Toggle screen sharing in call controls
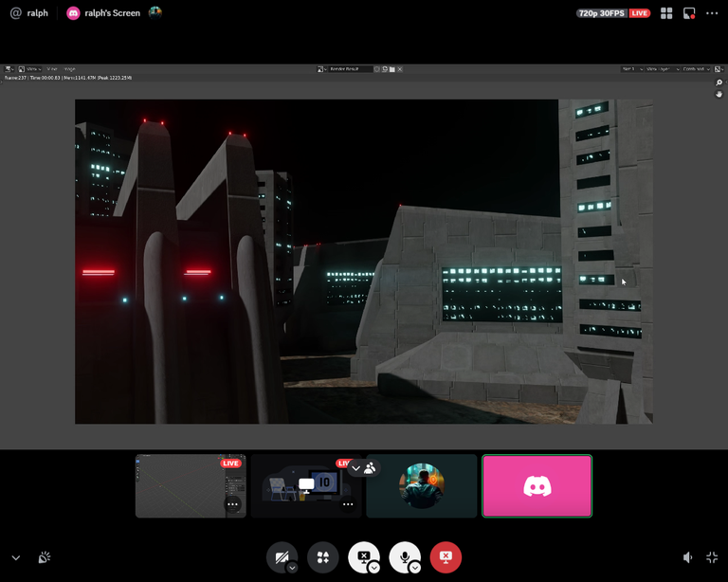The width and height of the screenshot is (728, 582). coord(363,557)
